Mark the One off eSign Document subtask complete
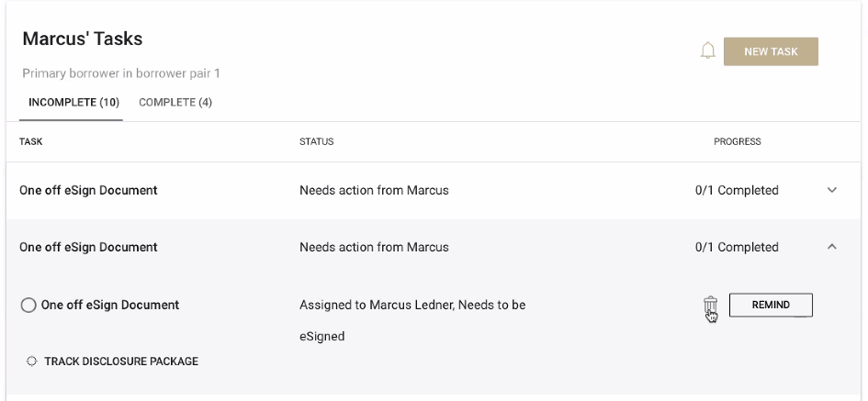 pyautogui.click(x=28, y=306)
